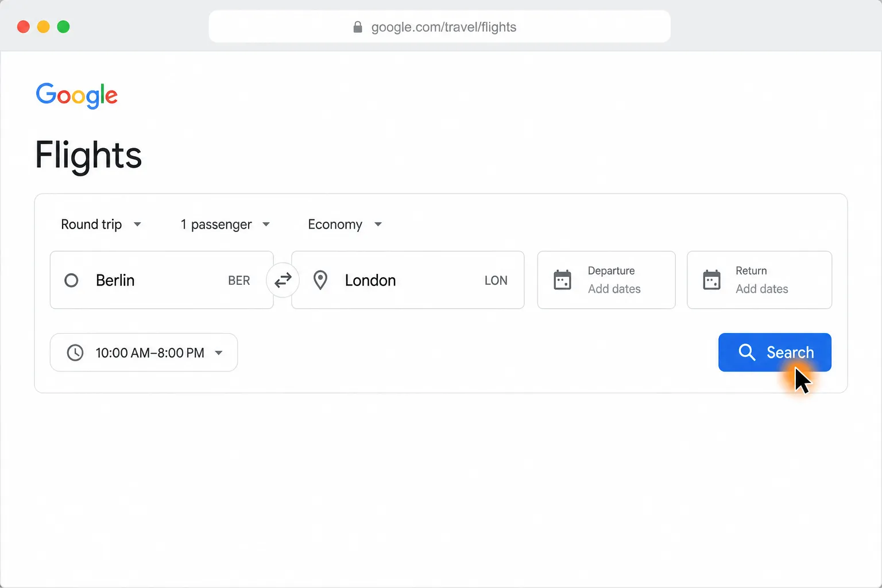Click the BER airport code
Image resolution: width=882 pixels, height=588 pixels.
[239, 281]
